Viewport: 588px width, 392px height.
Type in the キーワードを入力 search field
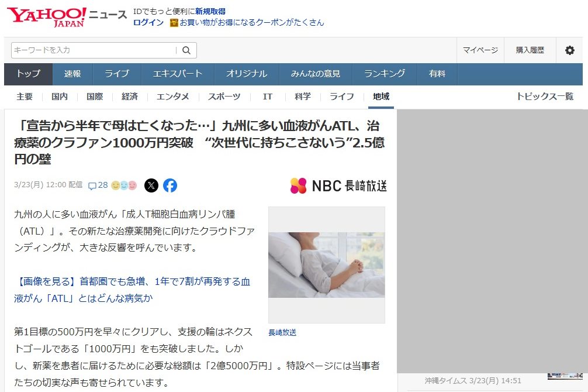[x=94, y=50]
